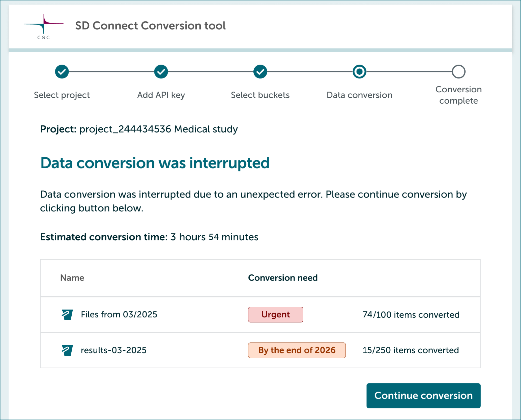Click the Urgent status badge
This screenshot has width=521, height=420.
275,314
